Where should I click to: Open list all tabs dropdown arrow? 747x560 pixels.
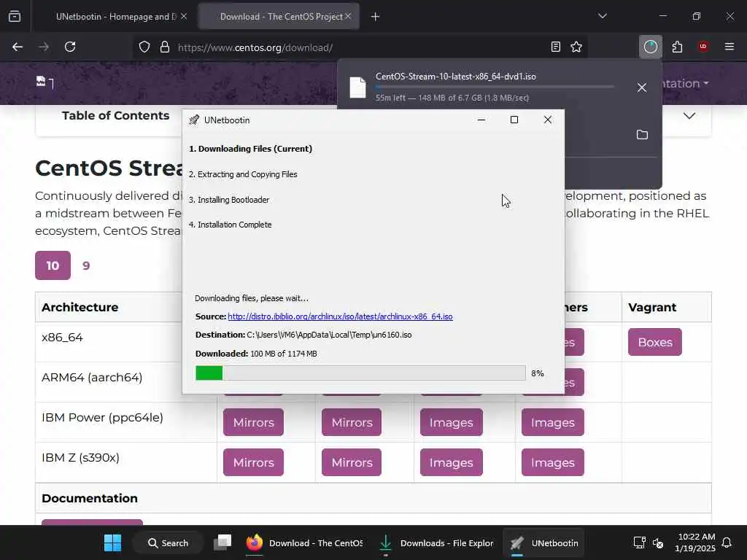click(x=602, y=16)
